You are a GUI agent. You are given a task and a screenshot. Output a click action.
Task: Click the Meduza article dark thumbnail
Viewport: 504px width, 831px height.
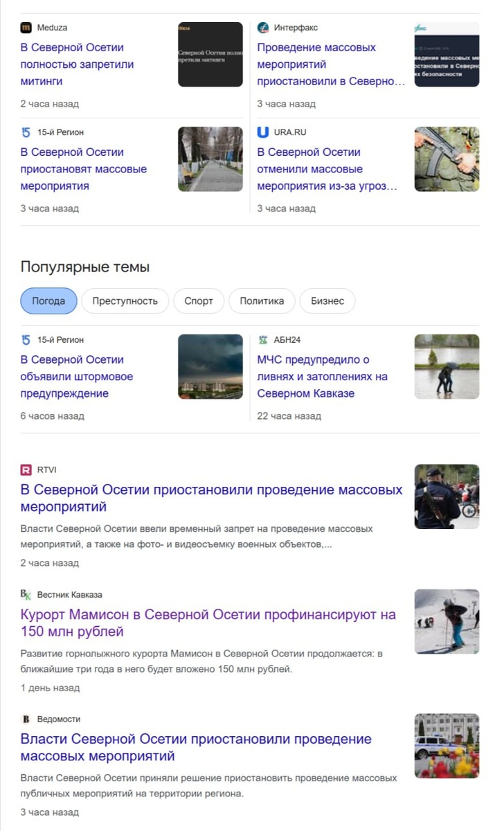coord(210,55)
